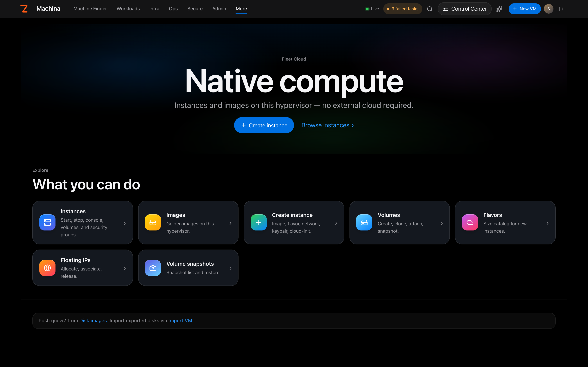Click the sign-out arrow icon
The width and height of the screenshot is (588, 367).
[561, 9]
